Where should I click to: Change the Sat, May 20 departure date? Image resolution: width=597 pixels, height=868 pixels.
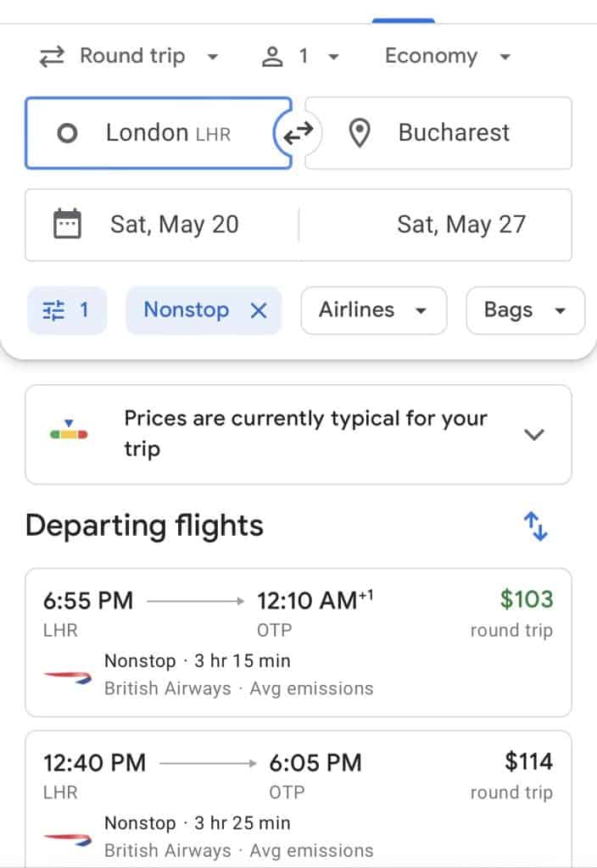coord(175,225)
